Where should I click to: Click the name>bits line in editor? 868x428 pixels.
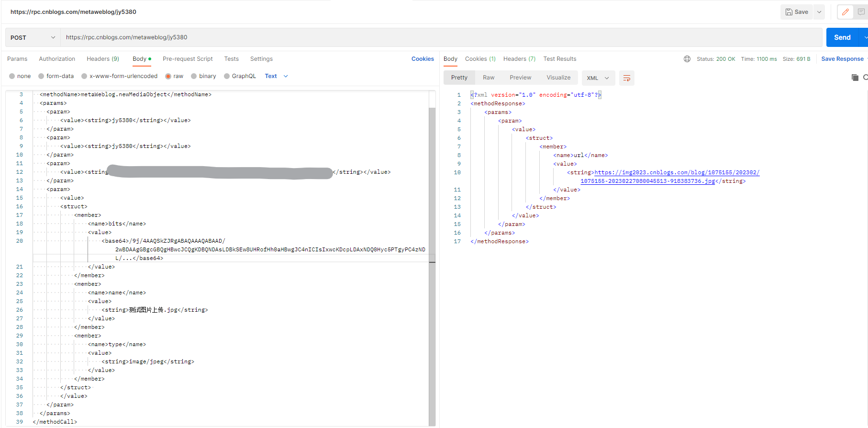[117, 224]
